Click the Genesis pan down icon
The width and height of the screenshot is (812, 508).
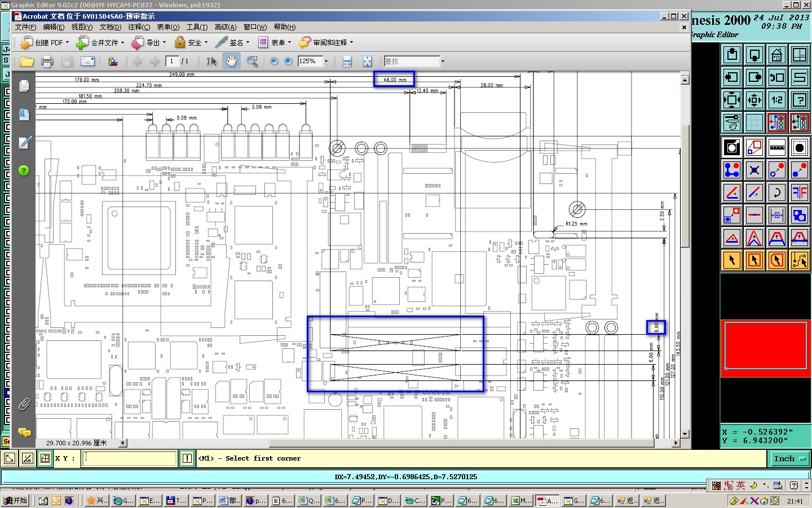click(x=754, y=55)
